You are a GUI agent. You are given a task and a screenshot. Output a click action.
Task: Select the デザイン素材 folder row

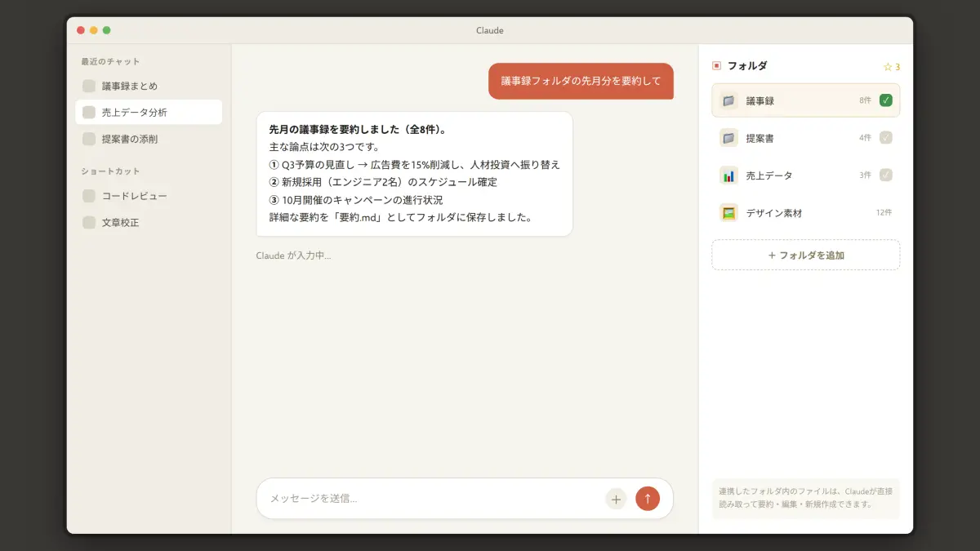click(806, 213)
